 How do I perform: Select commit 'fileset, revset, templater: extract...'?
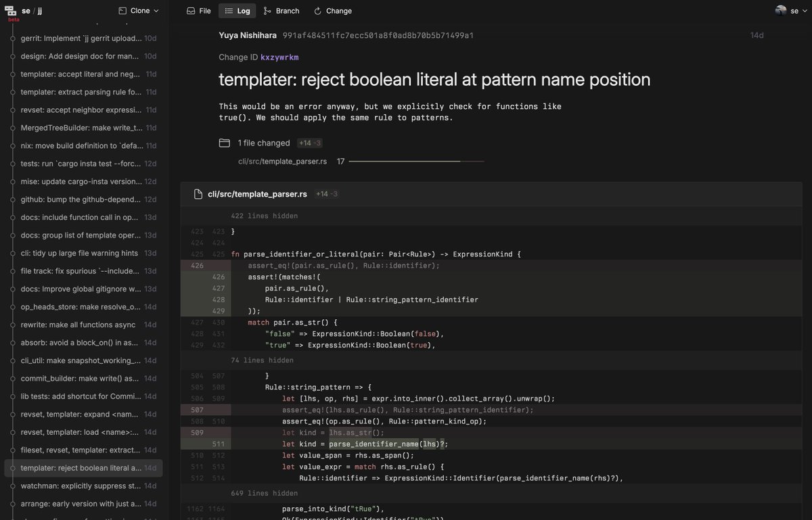click(x=84, y=450)
